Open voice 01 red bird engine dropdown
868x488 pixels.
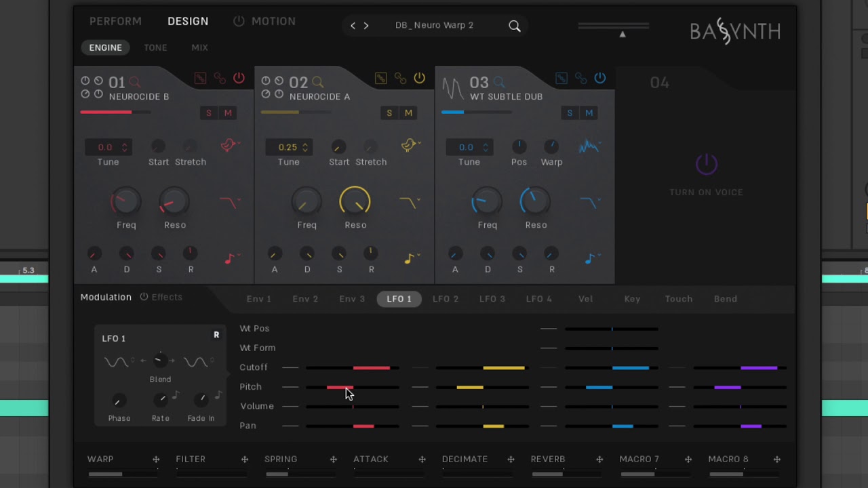click(x=231, y=146)
